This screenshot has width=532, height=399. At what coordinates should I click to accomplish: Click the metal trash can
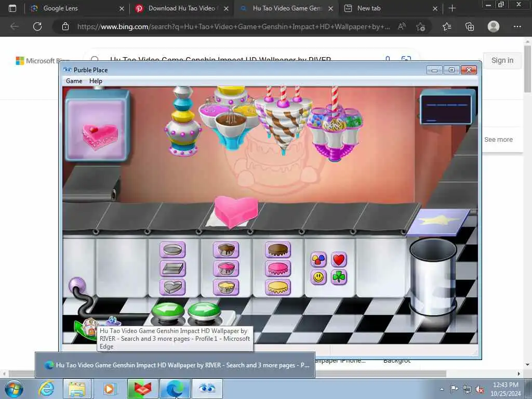click(x=433, y=276)
